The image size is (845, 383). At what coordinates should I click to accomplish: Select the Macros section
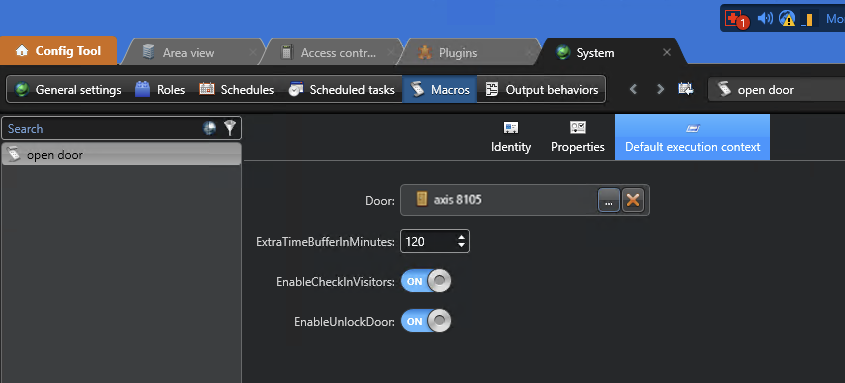(x=439, y=89)
